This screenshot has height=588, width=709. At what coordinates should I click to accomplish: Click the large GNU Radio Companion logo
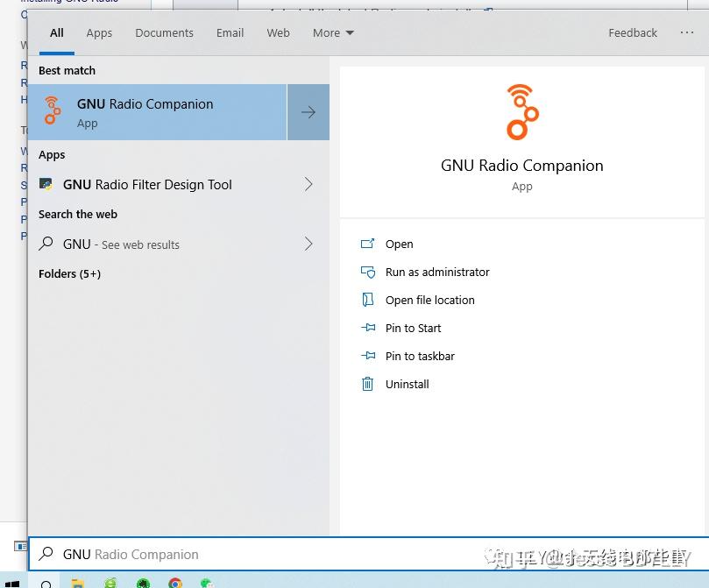tap(521, 110)
